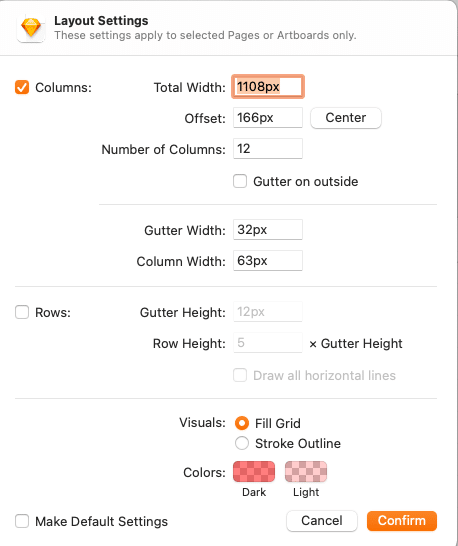Click the Gutter Width input
The width and height of the screenshot is (458, 546).
268,229
